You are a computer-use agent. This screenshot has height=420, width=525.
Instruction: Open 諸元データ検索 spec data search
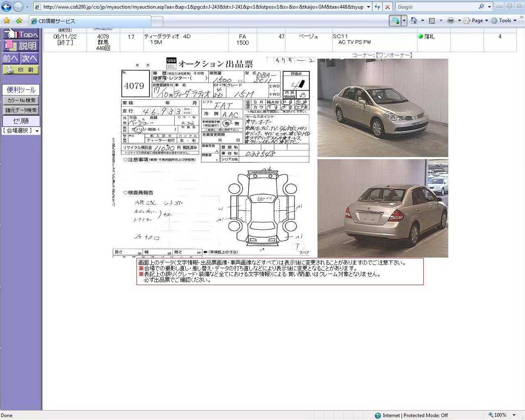[21, 110]
